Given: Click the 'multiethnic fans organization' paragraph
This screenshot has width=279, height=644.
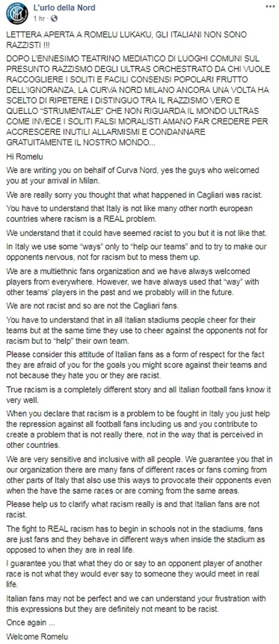Looking at the screenshot, I should pyautogui.click(x=133, y=281).
